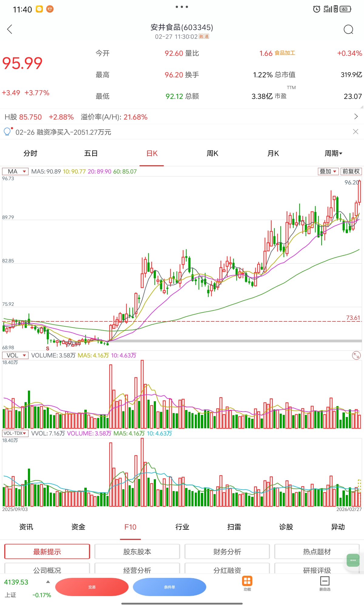Tap the battery indicator in status bar

(345, 9)
